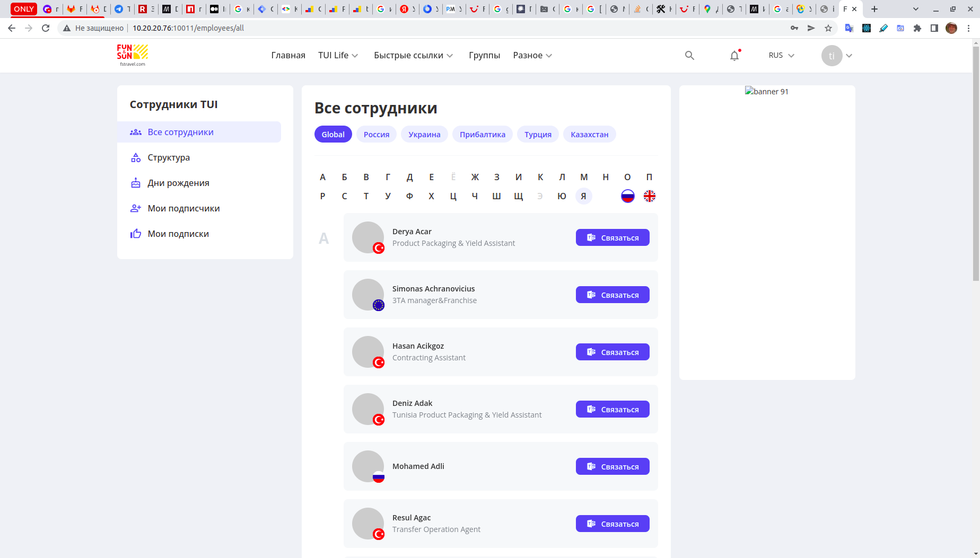Expand the TUI Life menu
Viewport: 980px width, 558px height.
[x=338, y=55]
